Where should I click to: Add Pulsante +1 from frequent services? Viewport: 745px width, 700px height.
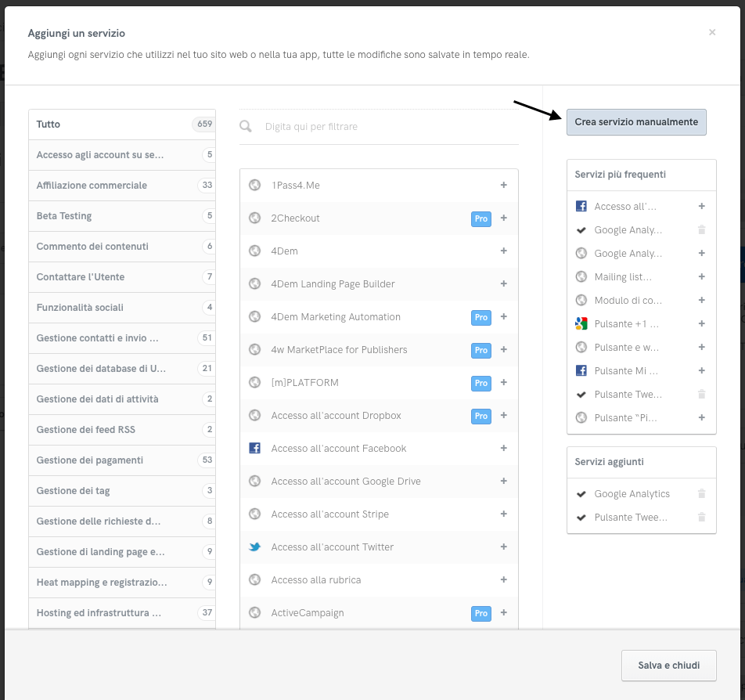tap(701, 324)
